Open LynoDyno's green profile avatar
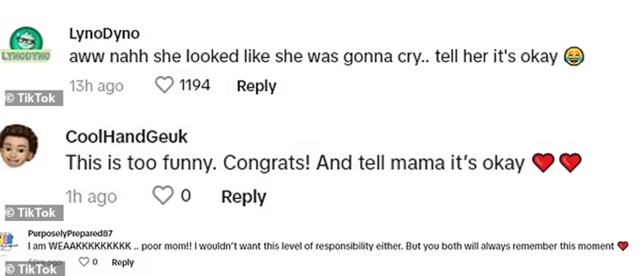This screenshot has width=644, height=276. (26, 45)
